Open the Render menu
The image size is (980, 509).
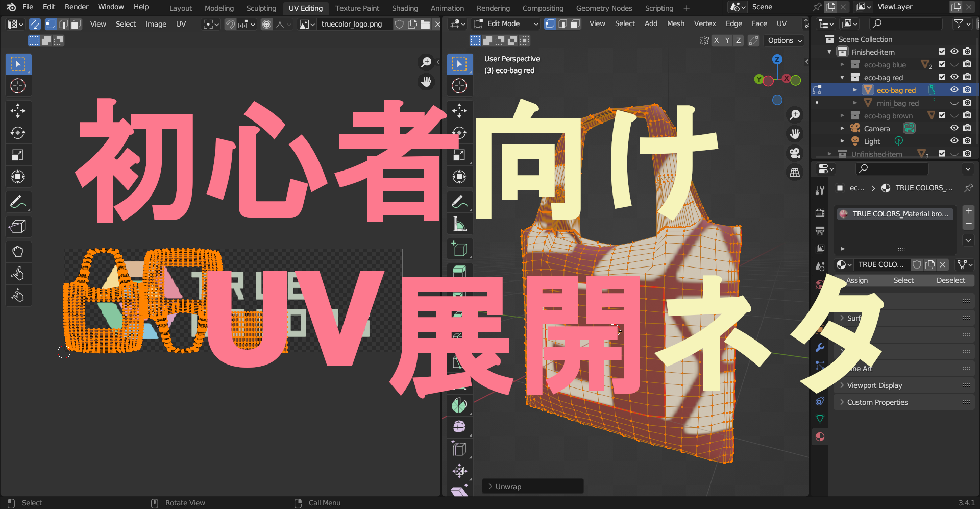(77, 7)
